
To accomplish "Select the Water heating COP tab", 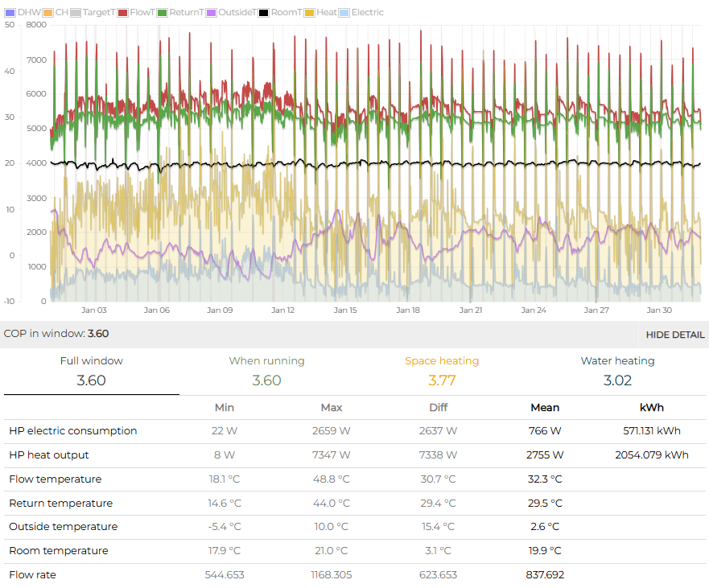I will point(617,371).
